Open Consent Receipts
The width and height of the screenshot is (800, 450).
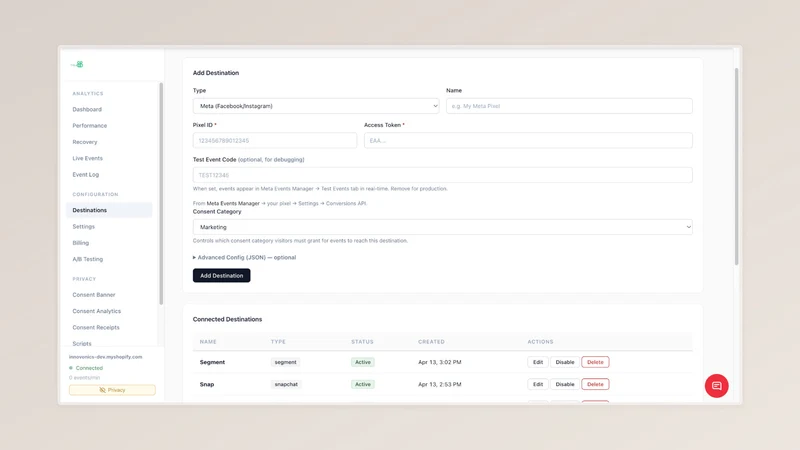[x=96, y=328]
